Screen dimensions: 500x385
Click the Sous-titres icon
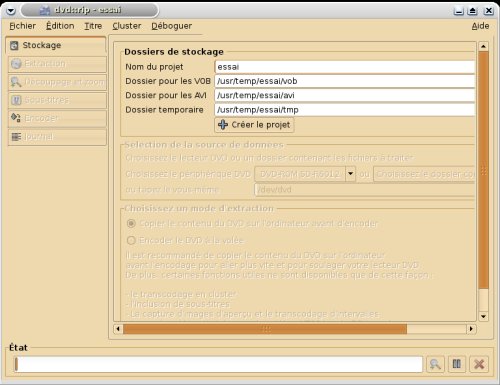[x=16, y=100]
